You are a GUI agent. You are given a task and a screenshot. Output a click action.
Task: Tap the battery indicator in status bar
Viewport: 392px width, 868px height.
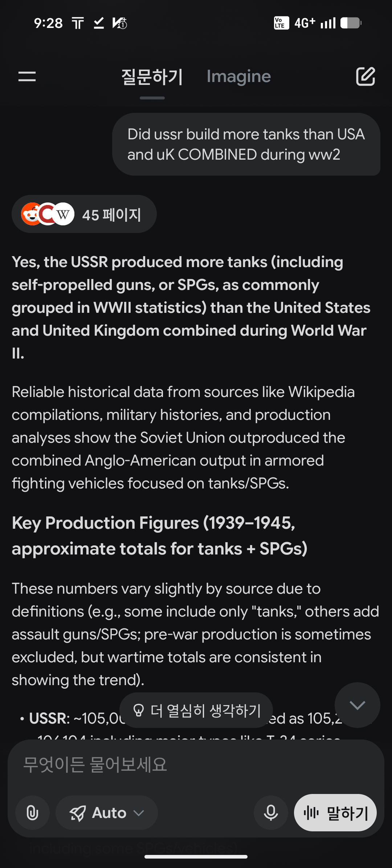pos(351,23)
